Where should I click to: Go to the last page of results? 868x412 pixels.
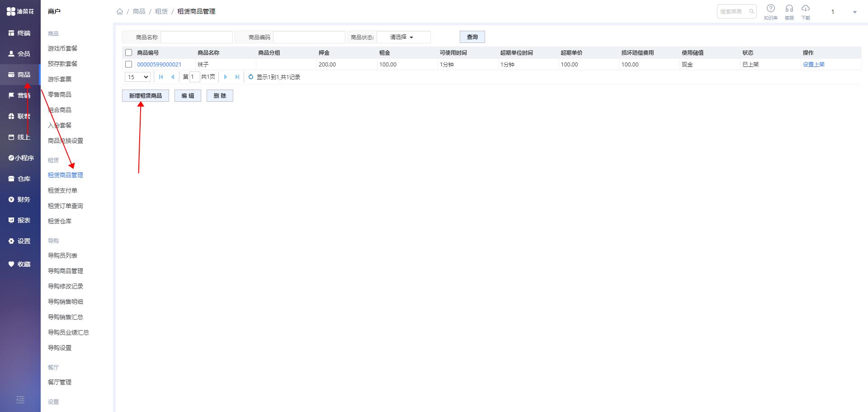[237, 77]
